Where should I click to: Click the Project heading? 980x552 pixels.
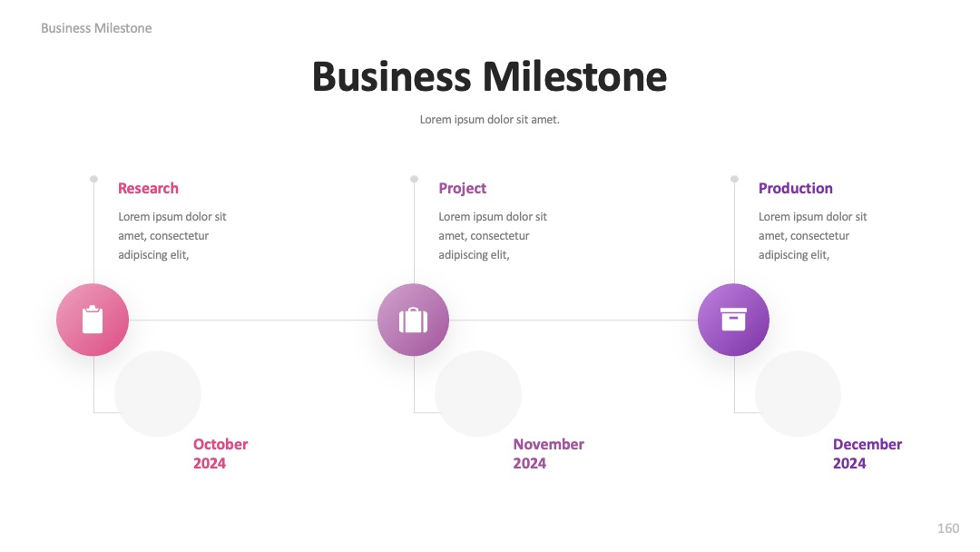tap(463, 188)
